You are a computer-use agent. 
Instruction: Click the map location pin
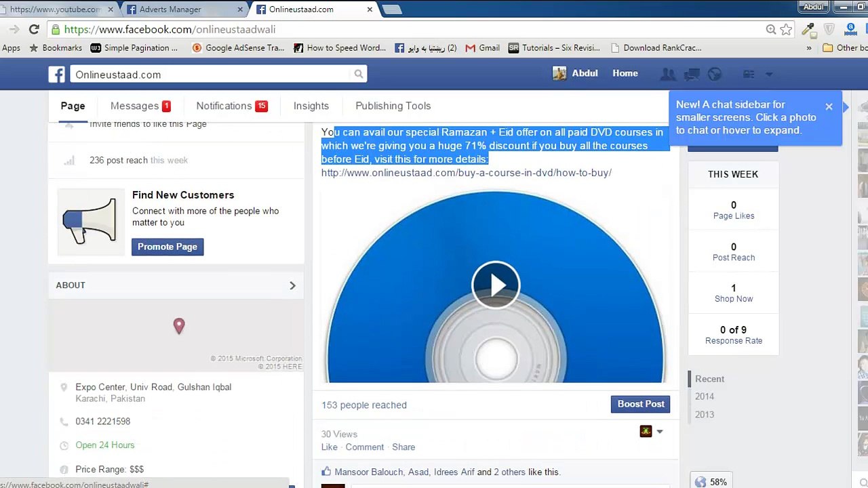(x=179, y=326)
